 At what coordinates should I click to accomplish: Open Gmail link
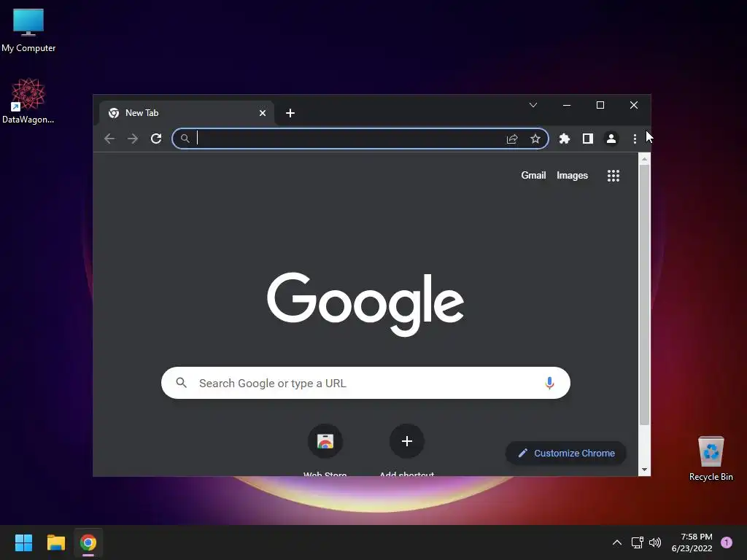pyautogui.click(x=533, y=175)
